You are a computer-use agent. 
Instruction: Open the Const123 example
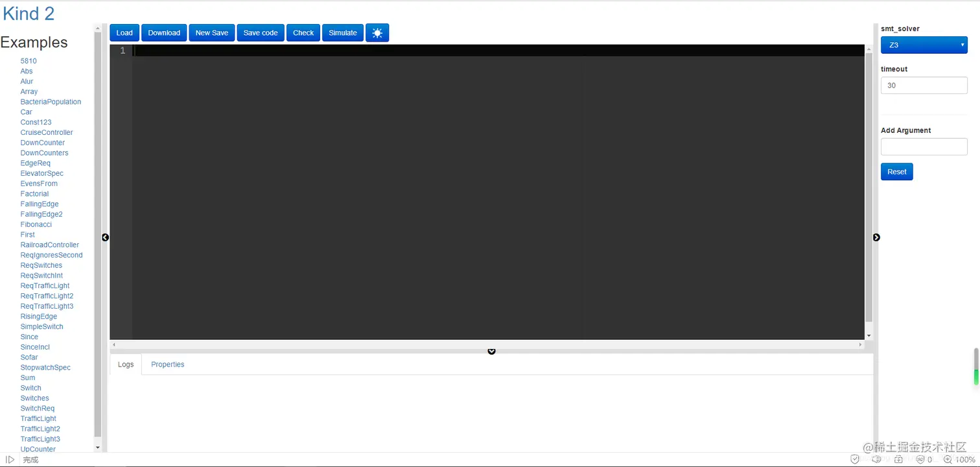click(36, 123)
